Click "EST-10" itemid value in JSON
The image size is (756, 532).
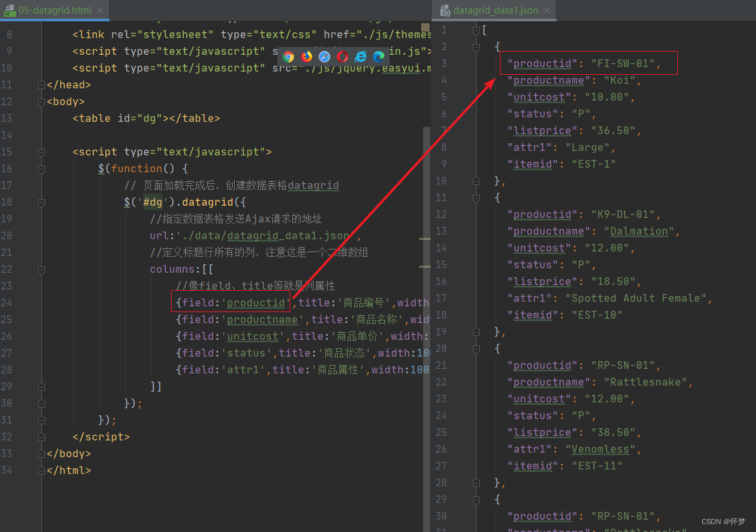click(597, 315)
